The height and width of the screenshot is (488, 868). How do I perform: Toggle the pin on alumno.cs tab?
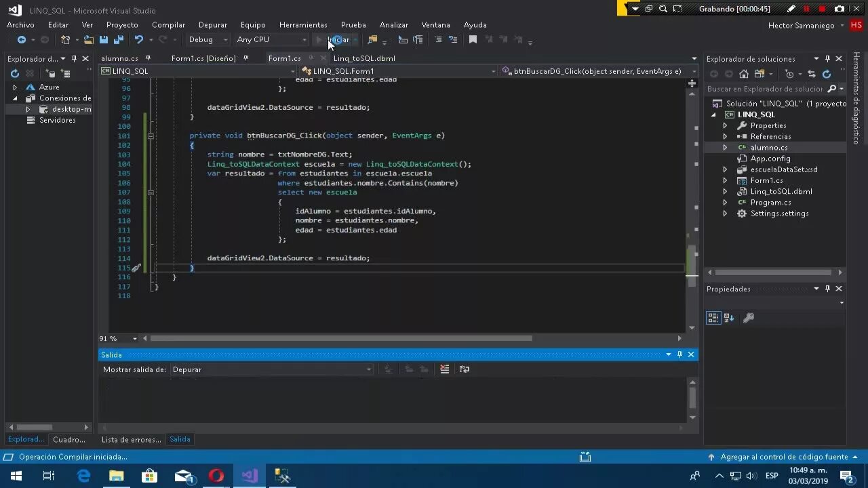click(149, 58)
